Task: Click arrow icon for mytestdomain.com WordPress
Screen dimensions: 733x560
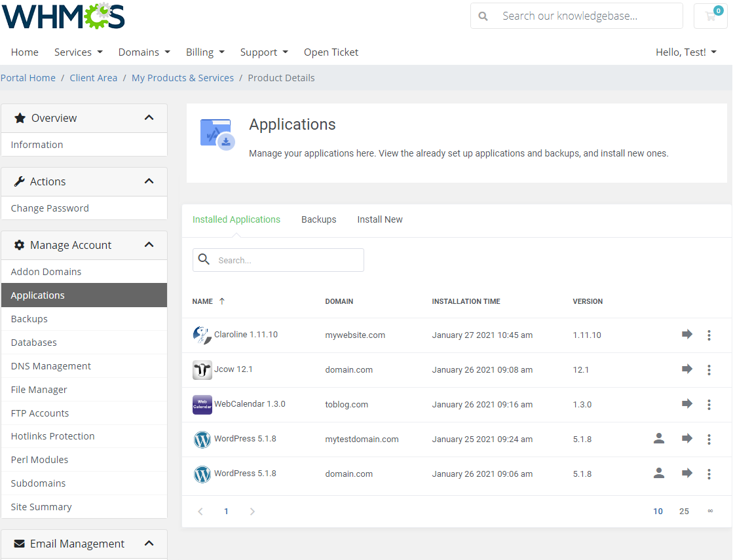Action: pyautogui.click(x=686, y=438)
